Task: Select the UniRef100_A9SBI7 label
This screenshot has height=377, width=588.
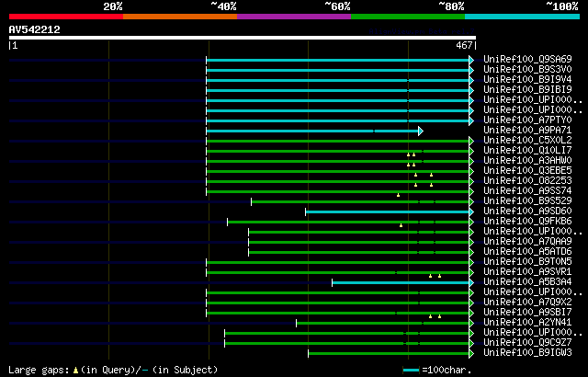Action: [527, 313]
